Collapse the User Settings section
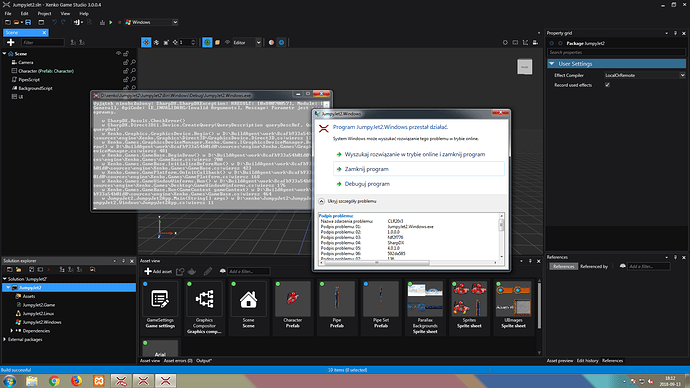This screenshot has width=690, height=388. pos(551,64)
